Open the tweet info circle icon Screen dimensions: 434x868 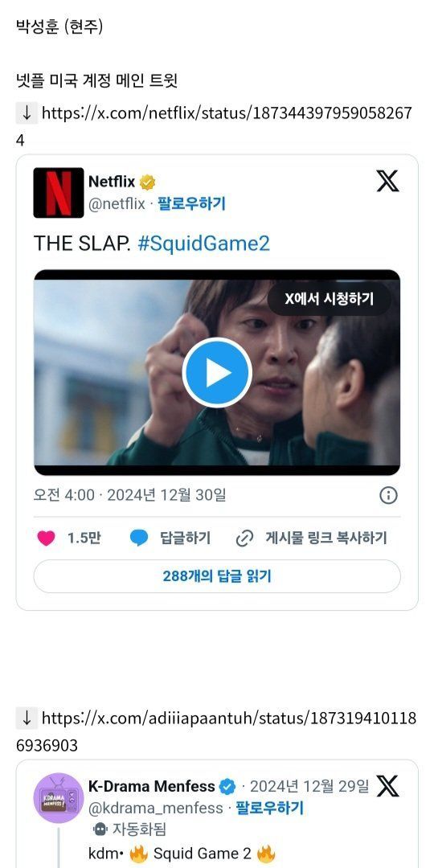point(389,495)
